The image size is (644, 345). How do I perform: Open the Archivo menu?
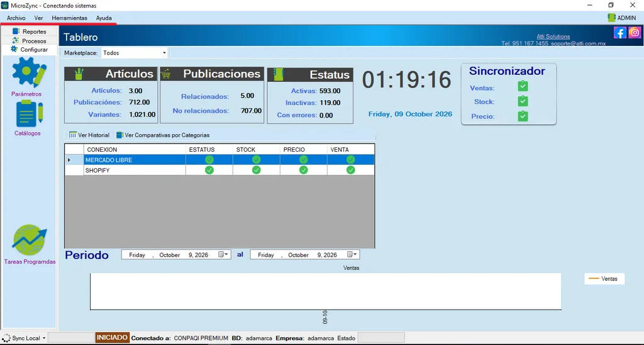pos(16,18)
